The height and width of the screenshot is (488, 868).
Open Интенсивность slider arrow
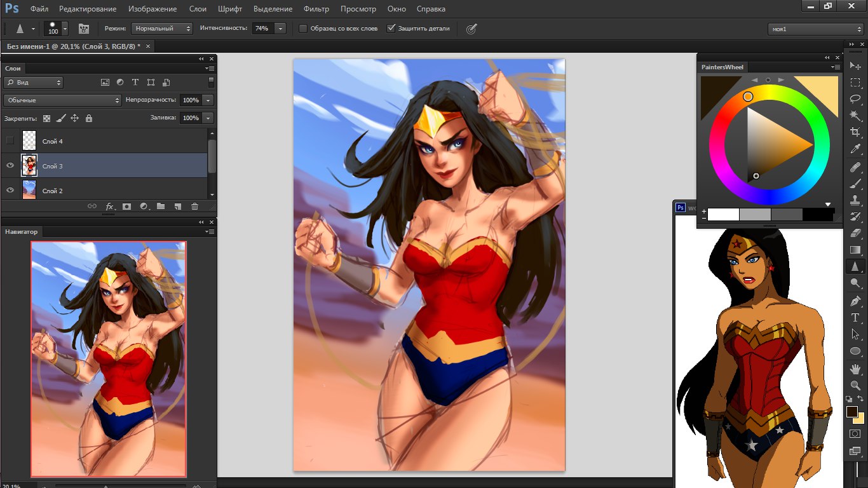pyautogui.click(x=280, y=29)
